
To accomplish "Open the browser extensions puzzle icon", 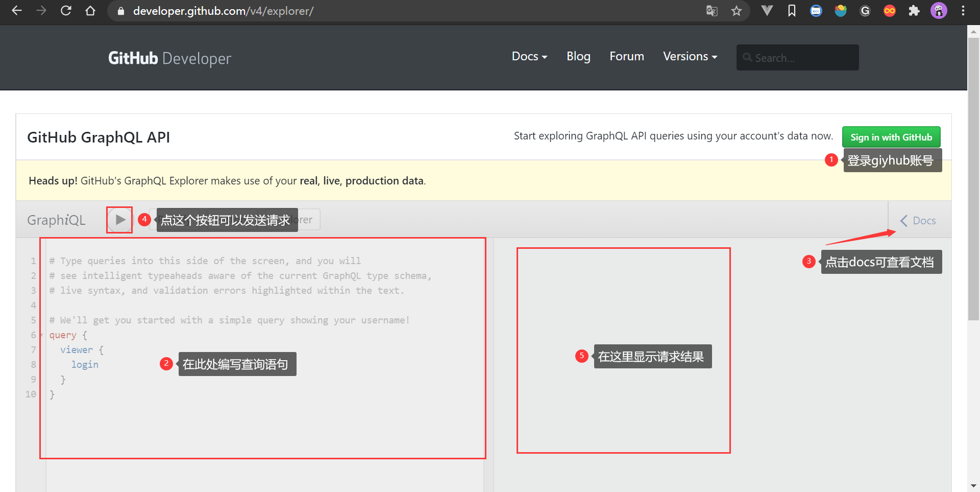I will (914, 11).
